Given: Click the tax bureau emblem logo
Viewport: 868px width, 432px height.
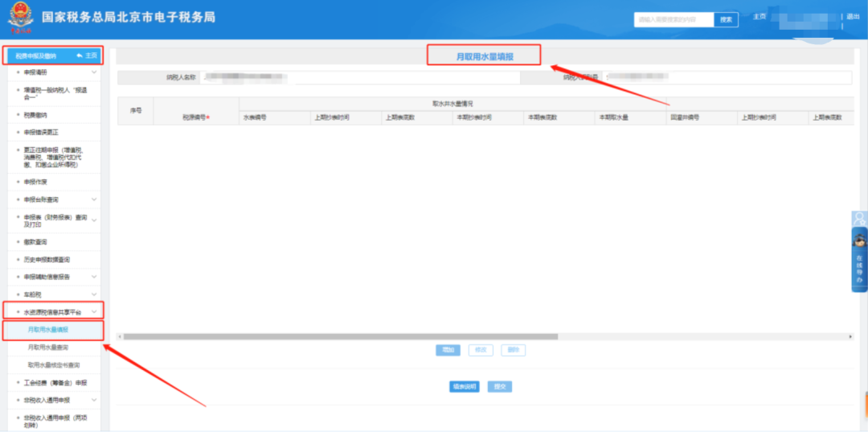Looking at the screenshot, I should coord(20,19).
